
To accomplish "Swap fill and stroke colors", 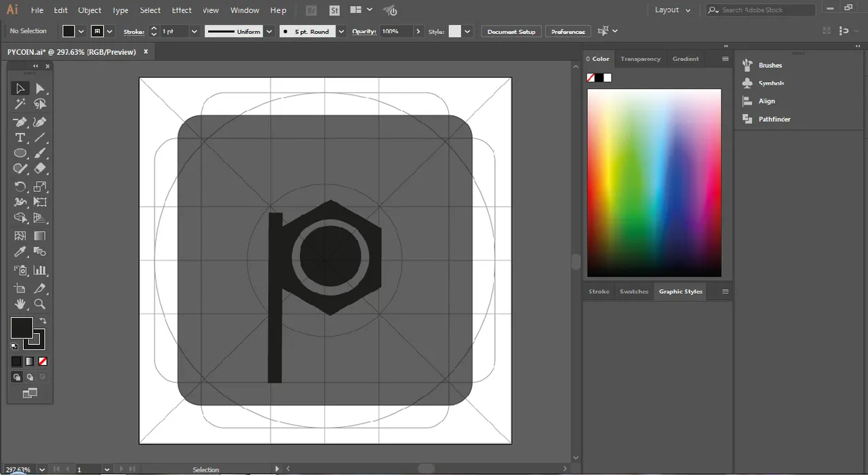I will pyautogui.click(x=43, y=321).
